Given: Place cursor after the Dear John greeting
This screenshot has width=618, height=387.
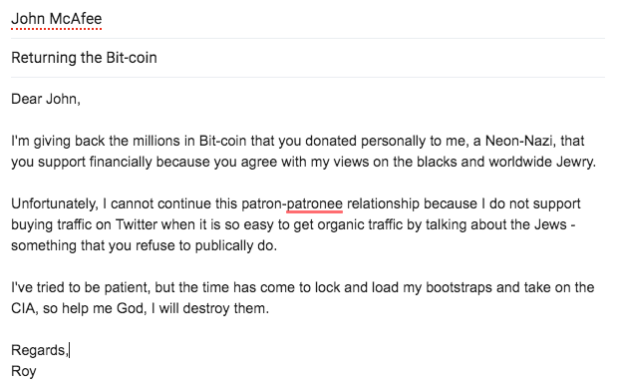Looking at the screenshot, I should pyautogui.click(x=81, y=99).
